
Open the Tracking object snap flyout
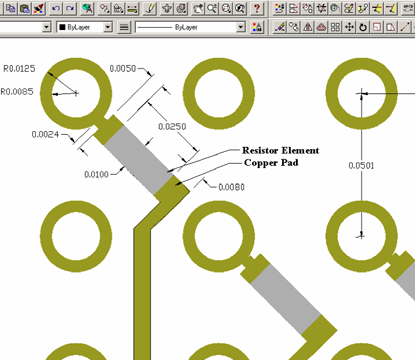[105, 8]
